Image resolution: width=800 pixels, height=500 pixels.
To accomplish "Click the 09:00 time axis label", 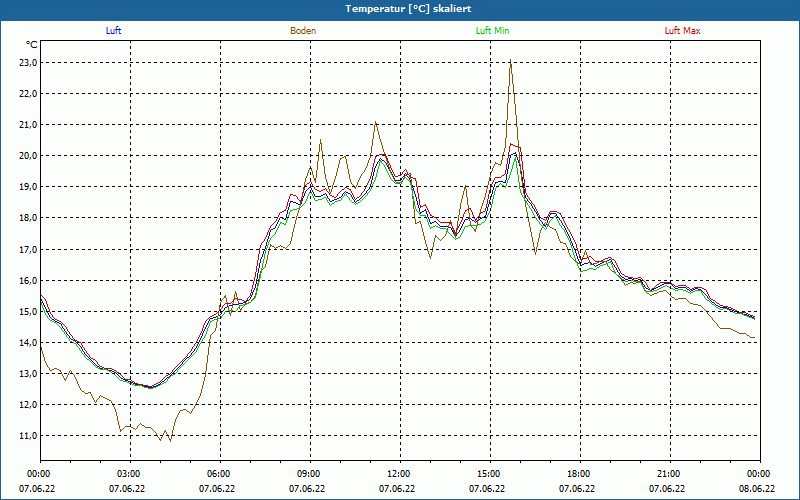I will click(x=308, y=474).
